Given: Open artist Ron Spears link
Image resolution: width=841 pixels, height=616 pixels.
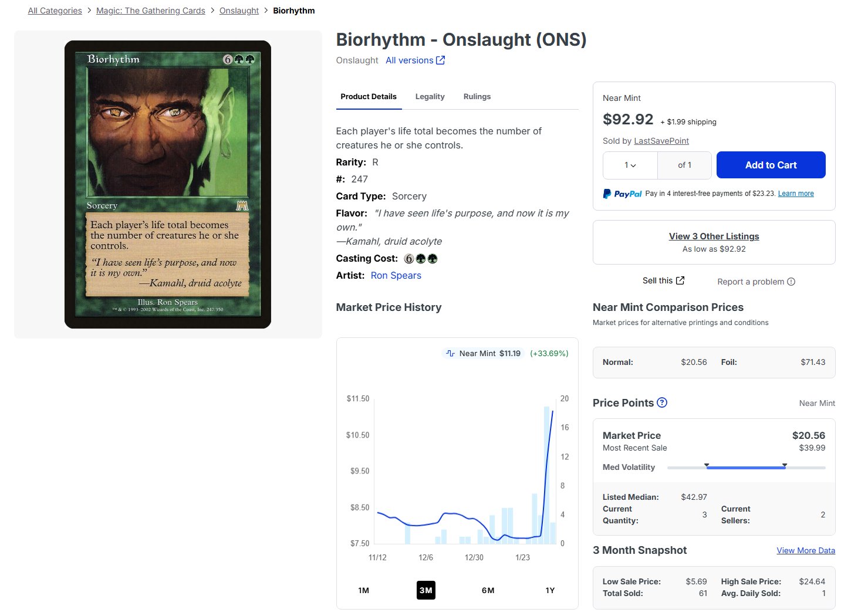Looking at the screenshot, I should pyautogui.click(x=396, y=275).
